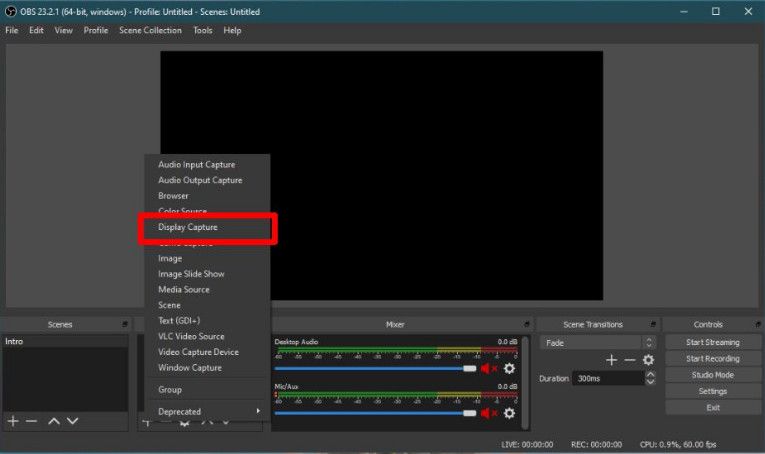Open the Scene Collection menu

(150, 31)
